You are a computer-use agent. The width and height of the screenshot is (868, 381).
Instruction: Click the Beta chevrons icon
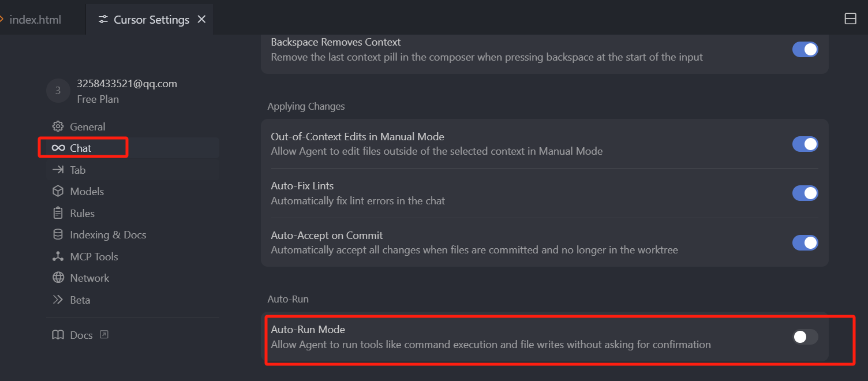pos(58,300)
